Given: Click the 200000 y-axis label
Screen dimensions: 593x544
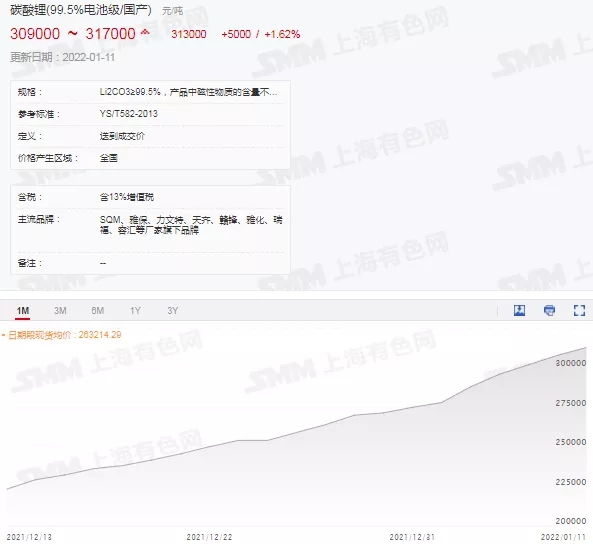Looking at the screenshot, I should tap(571, 521).
